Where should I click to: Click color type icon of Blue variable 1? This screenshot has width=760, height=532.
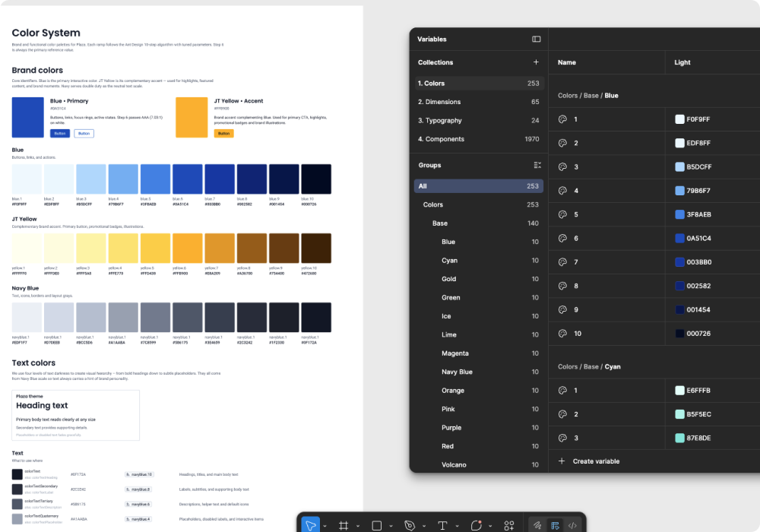tap(562, 119)
